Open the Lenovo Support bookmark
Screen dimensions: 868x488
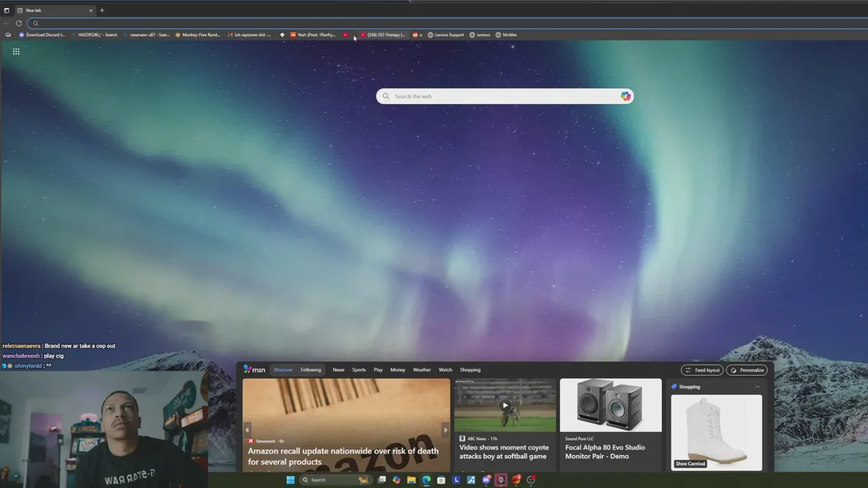[x=446, y=35]
